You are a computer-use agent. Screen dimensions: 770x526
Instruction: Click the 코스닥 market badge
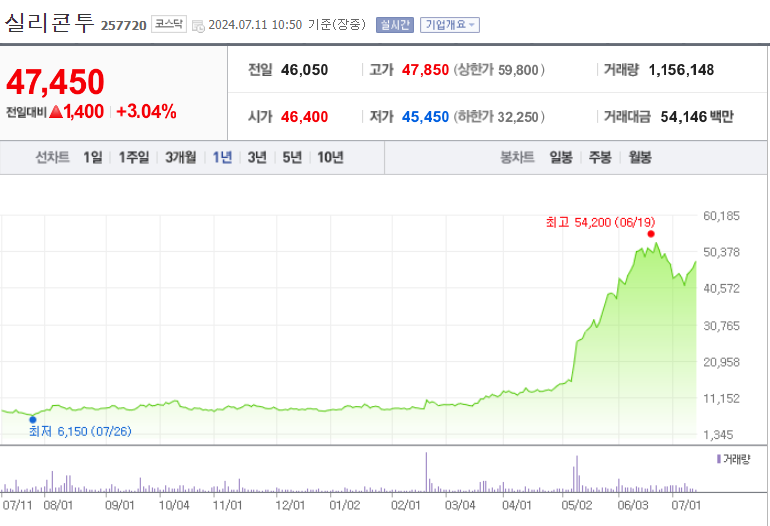pyautogui.click(x=169, y=24)
